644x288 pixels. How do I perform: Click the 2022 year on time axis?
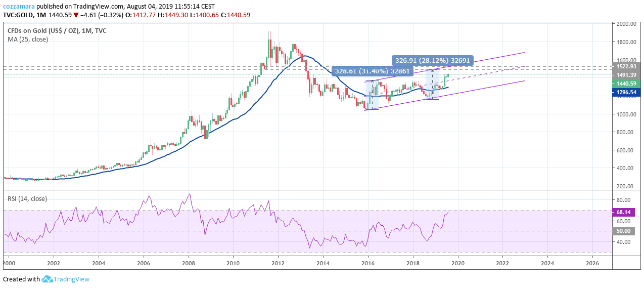[x=502, y=263]
